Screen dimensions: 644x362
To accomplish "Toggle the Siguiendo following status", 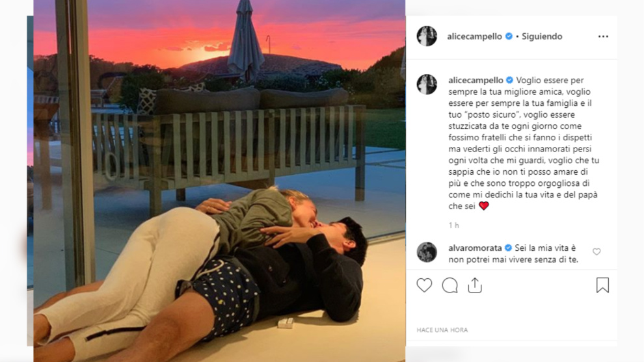I will point(542,36).
